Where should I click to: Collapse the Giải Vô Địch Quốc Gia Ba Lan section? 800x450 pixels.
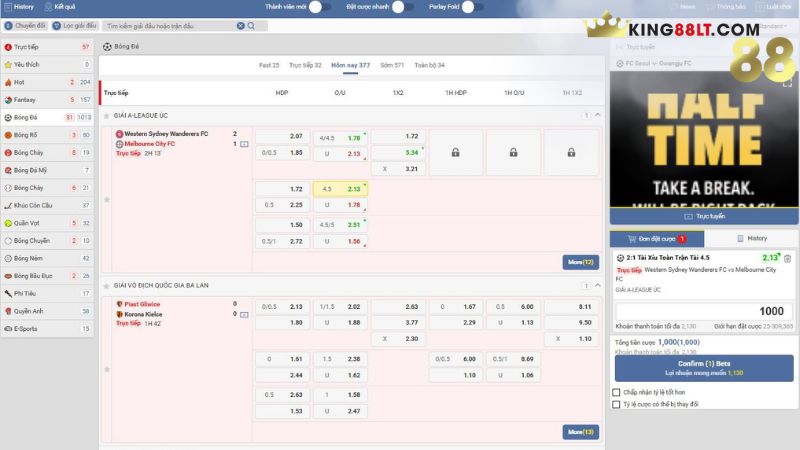click(x=598, y=285)
